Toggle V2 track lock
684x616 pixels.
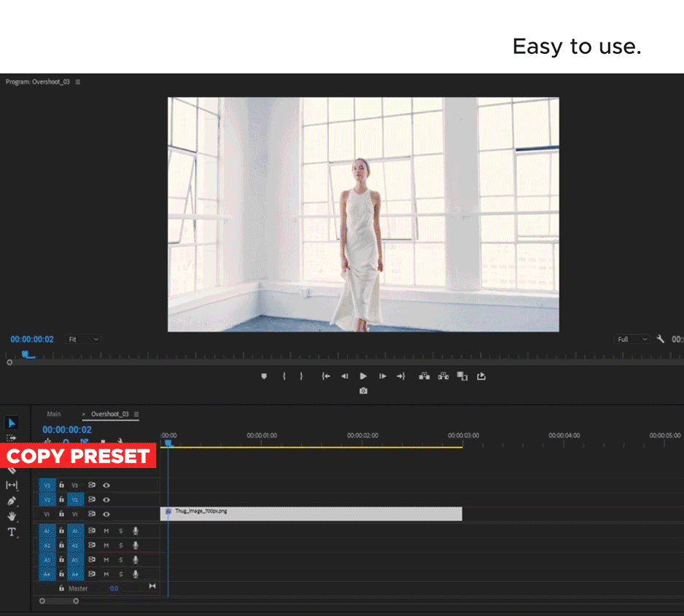[x=61, y=499]
